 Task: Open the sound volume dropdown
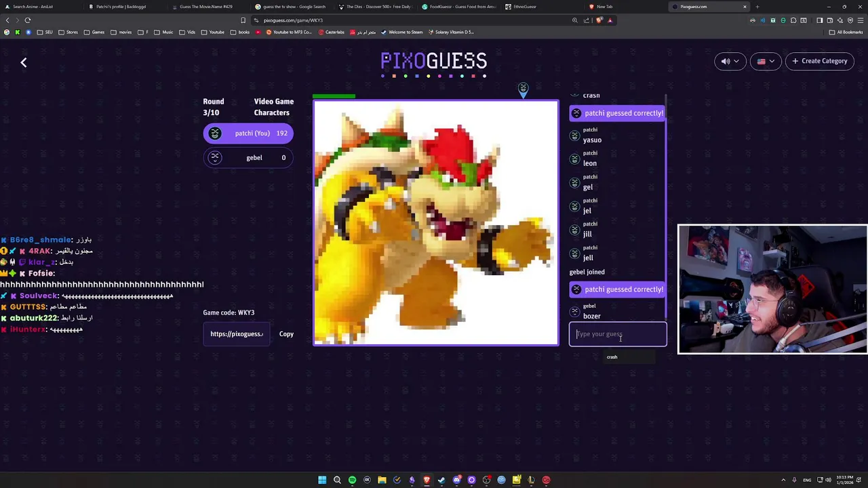pyautogui.click(x=730, y=61)
